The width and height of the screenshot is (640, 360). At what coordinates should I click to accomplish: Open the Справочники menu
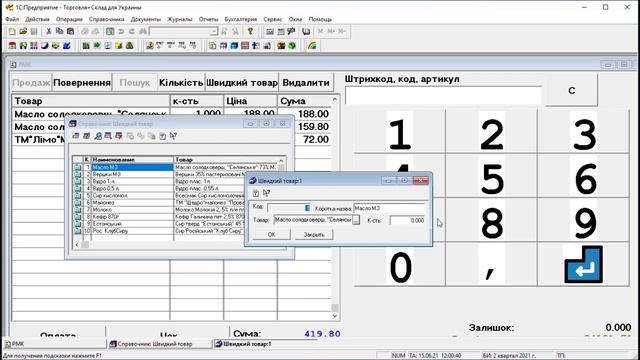[107, 19]
